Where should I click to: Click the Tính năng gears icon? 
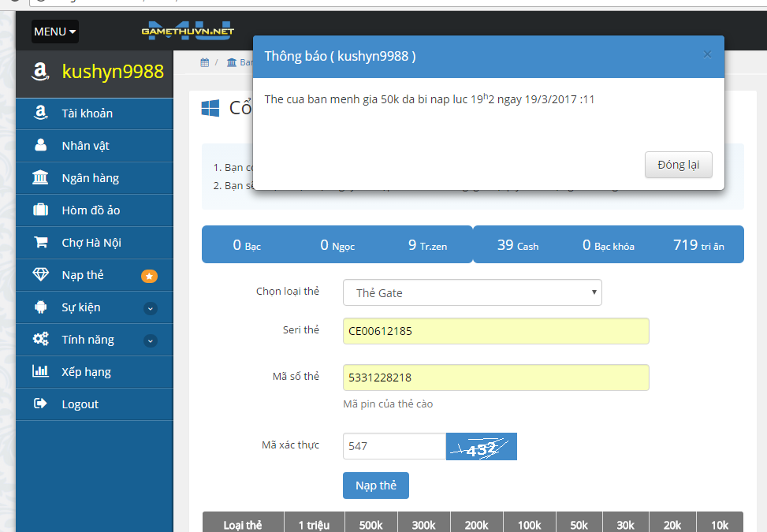pyautogui.click(x=41, y=339)
